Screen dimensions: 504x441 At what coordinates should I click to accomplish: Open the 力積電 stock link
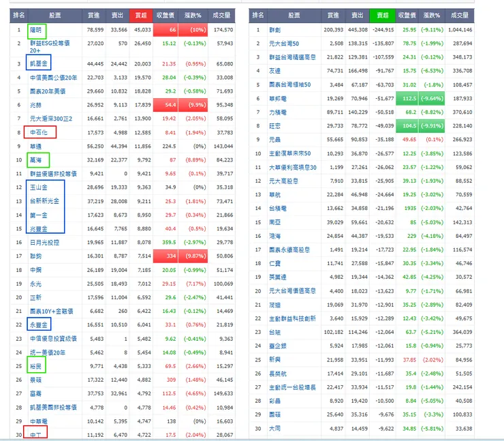[x=277, y=112]
